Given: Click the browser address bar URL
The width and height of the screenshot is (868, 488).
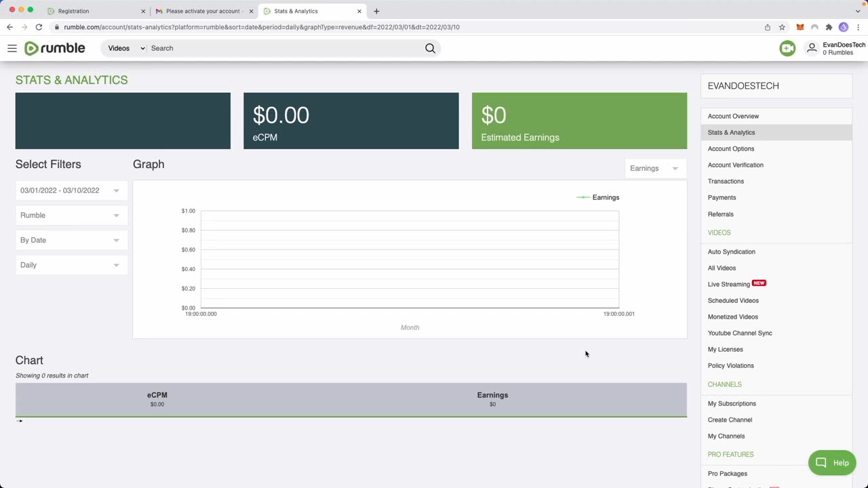Looking at the screenshot, I should tap(262, 27).
